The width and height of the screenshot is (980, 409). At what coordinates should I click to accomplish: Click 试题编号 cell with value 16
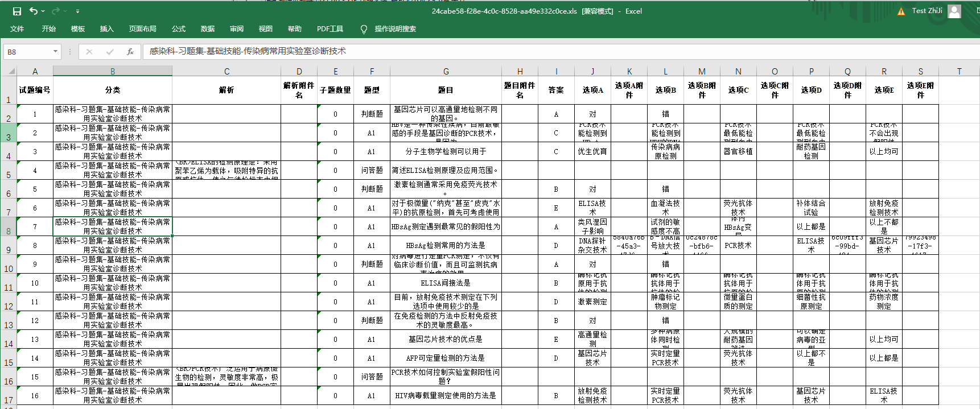[x=35, y=395]
